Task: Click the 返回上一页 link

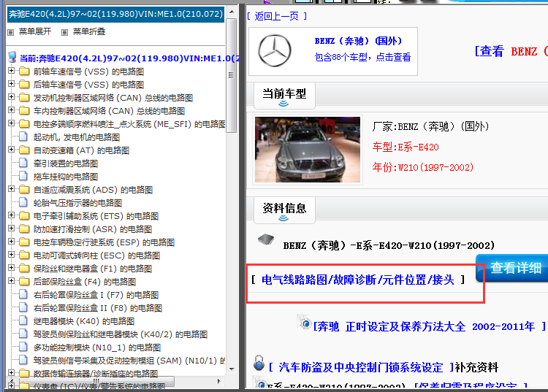Action: tap(276, 16)
